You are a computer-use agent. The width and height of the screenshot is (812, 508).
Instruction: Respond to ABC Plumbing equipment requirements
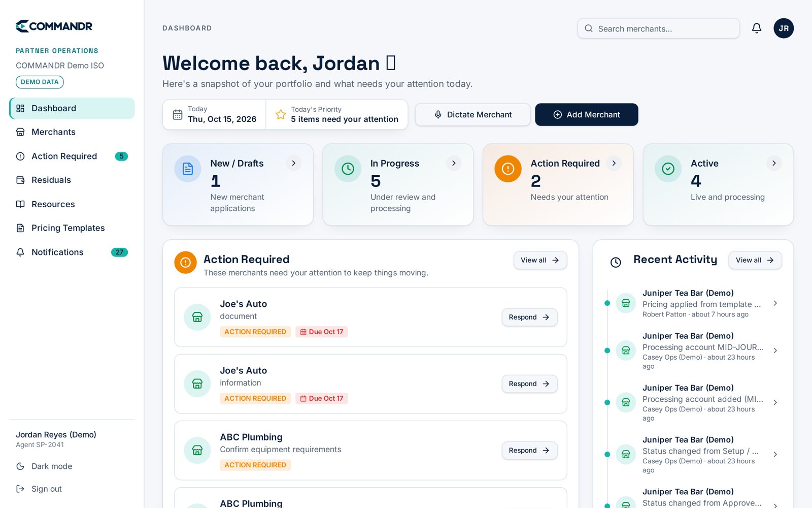point(529,451)
